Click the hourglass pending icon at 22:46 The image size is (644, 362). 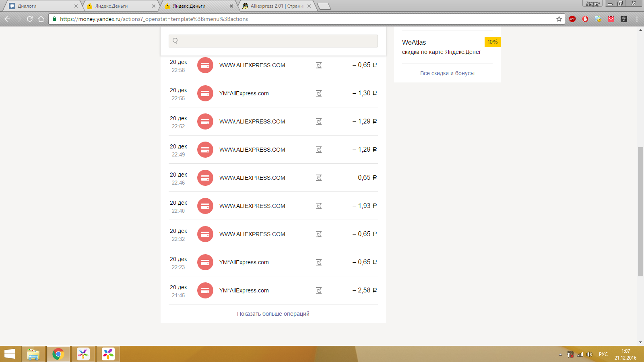tap(319, 178)
